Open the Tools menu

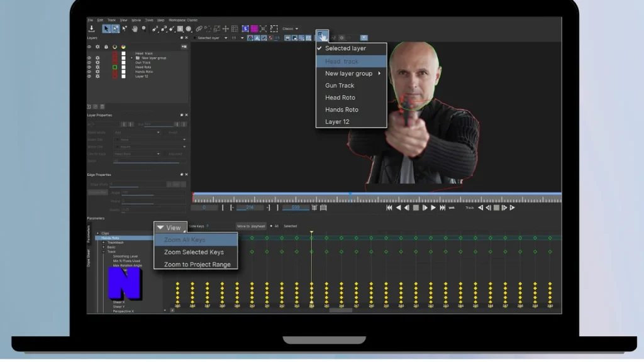(149, 19)
